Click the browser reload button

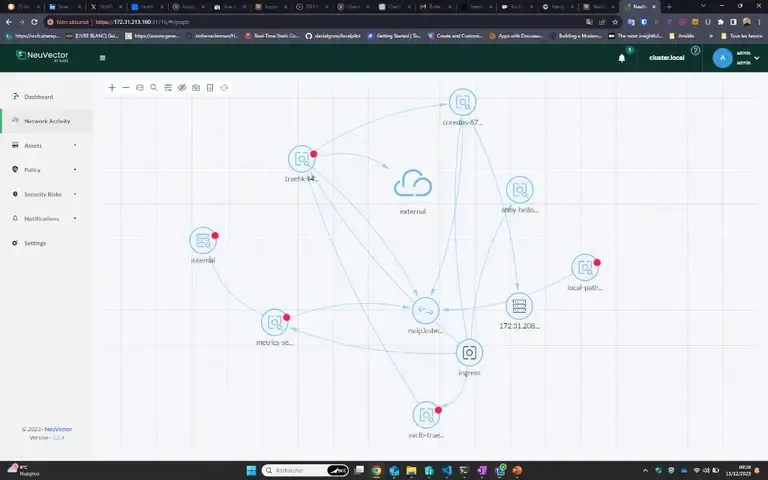point(34,22)
